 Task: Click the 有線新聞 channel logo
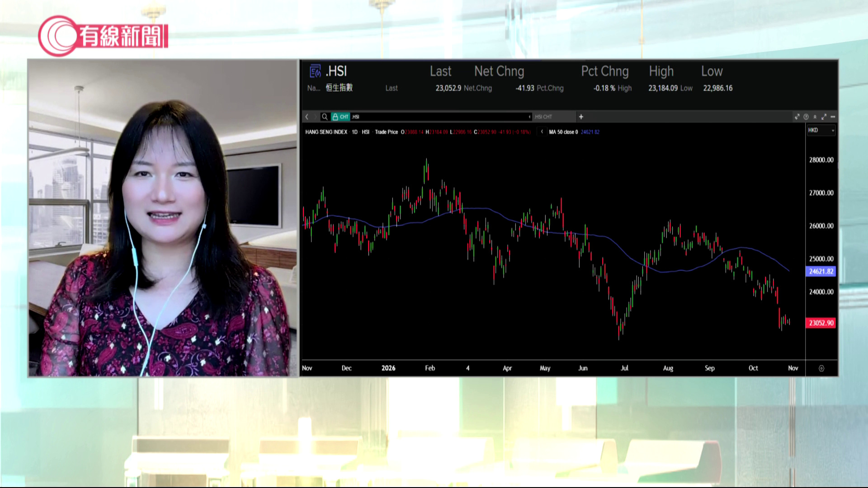[x=103, y=36]
